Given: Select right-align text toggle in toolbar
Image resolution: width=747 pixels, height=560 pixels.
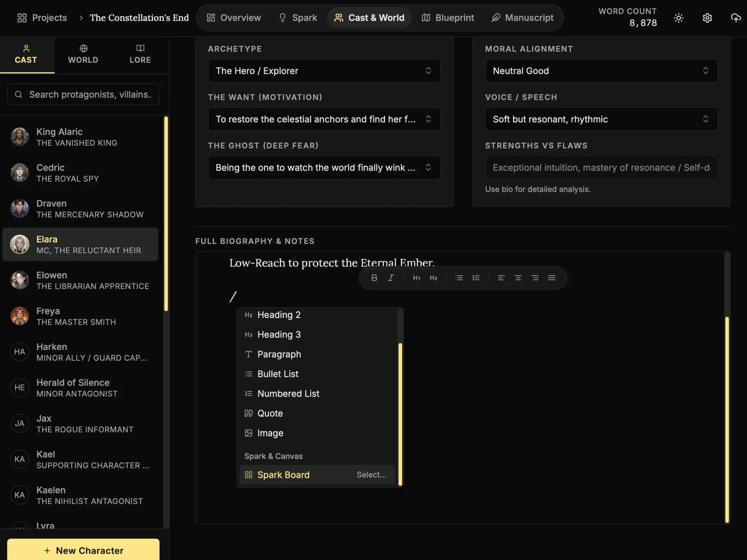Looking at the screenshot, I should (x=535, y=278).
